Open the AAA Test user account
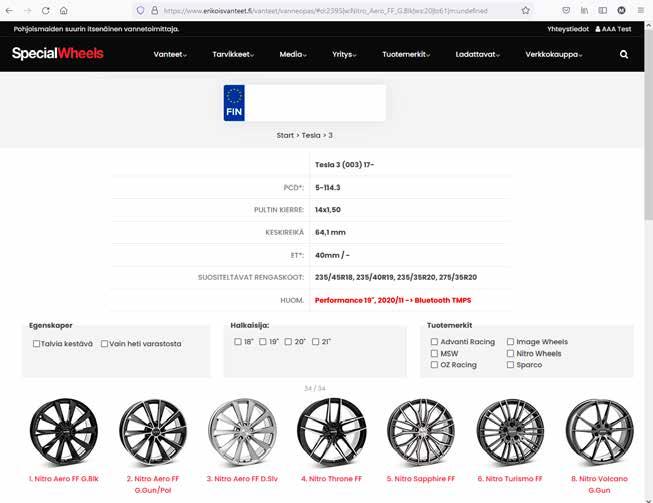The width and height of the screenshot is (653, 503). pos(613,29)
